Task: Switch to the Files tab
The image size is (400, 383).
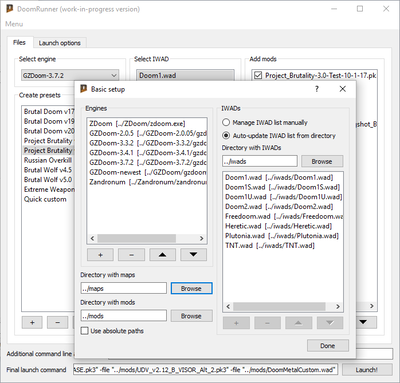Action: [x=19, y=43]
